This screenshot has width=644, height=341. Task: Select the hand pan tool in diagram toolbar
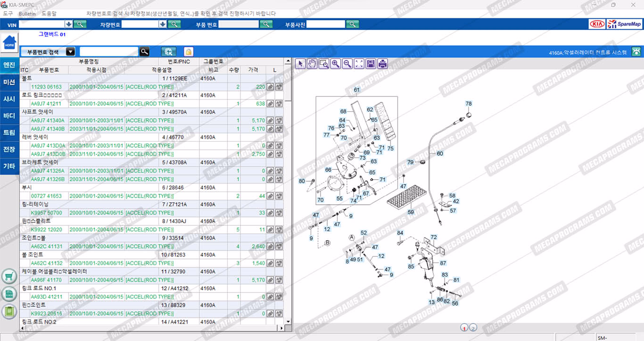pos(312,64)
